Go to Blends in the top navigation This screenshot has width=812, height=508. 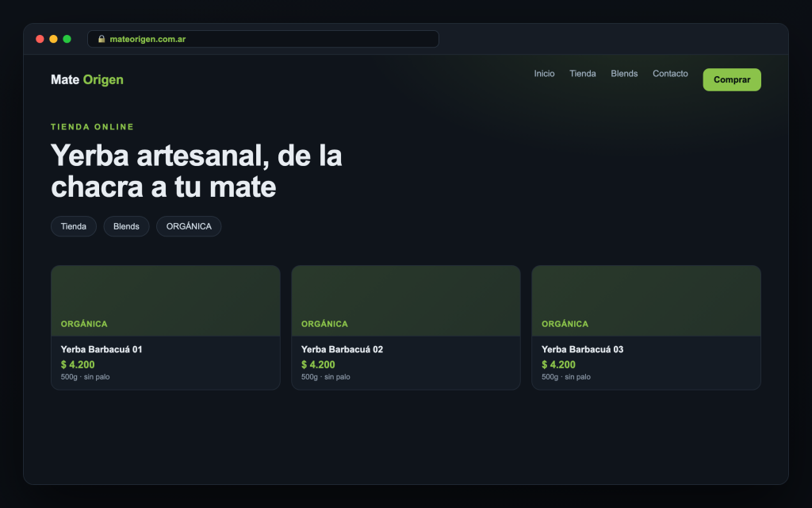coord(624,74)
